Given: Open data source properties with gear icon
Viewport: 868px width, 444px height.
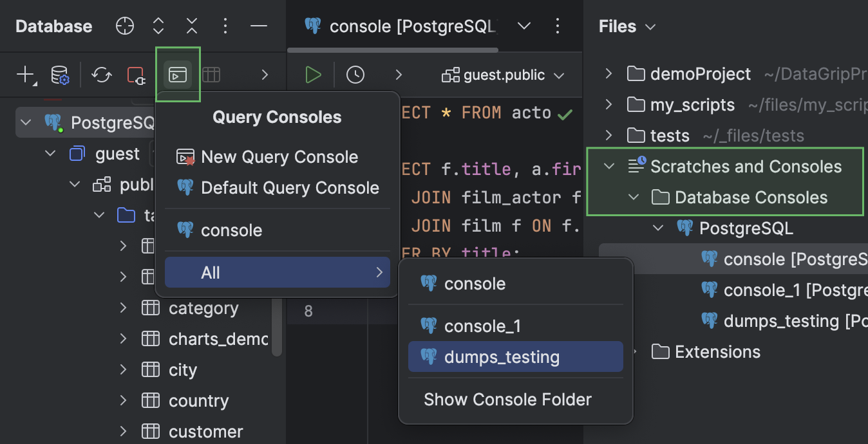Looking at the screenshot, I should pyautogui.click(x=60, y=75).
